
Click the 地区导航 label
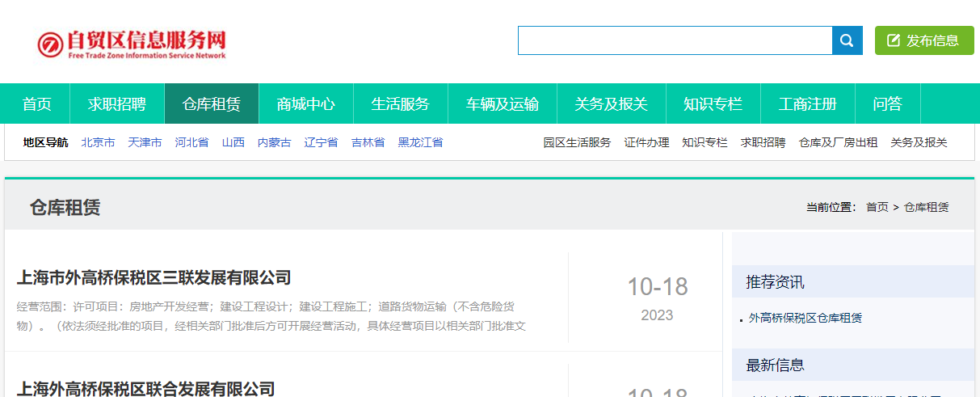(x=46, y=142)
